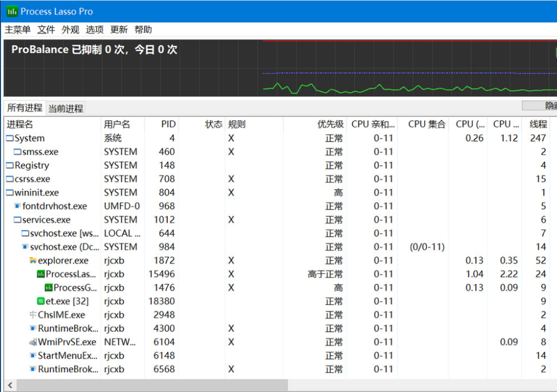Select the csrss.exe process name
The height and width of the screenshot is (392, 557).
32,179
